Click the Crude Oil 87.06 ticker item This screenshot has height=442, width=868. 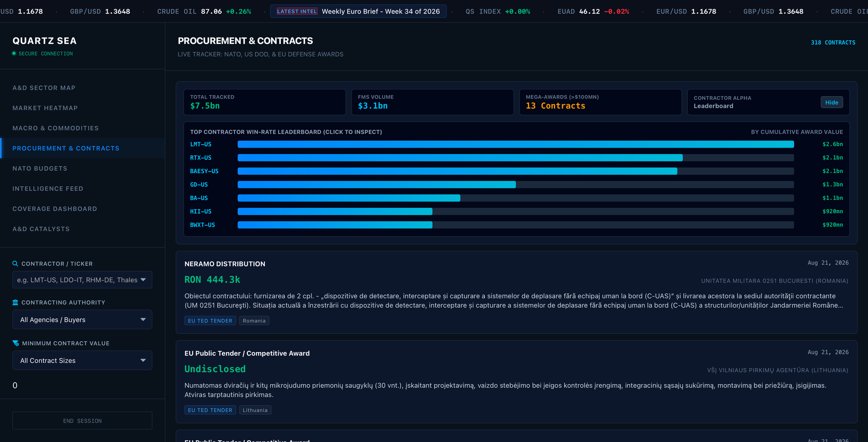pyautogui.click(x=204, y=11)
